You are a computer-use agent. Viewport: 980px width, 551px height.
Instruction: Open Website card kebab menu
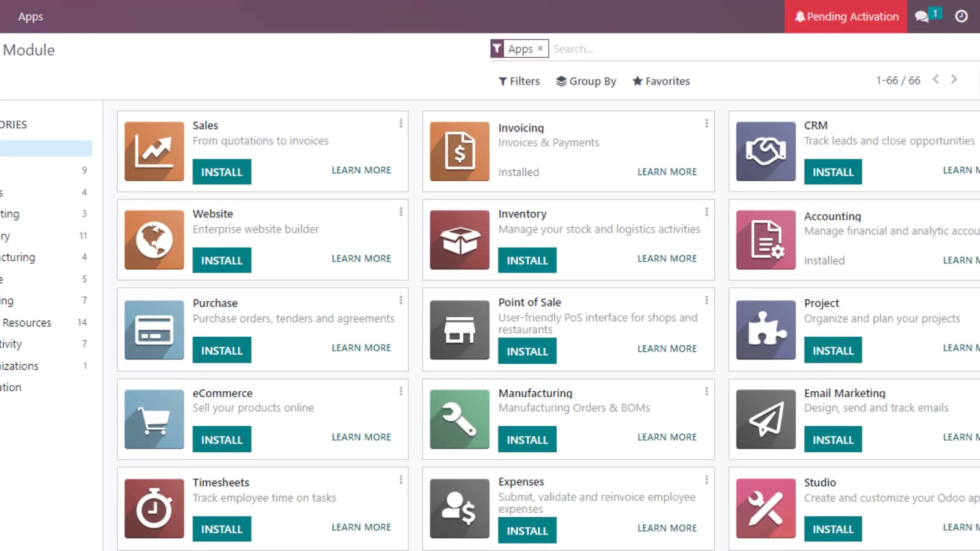pyautogui.click(x=401, y=212)
